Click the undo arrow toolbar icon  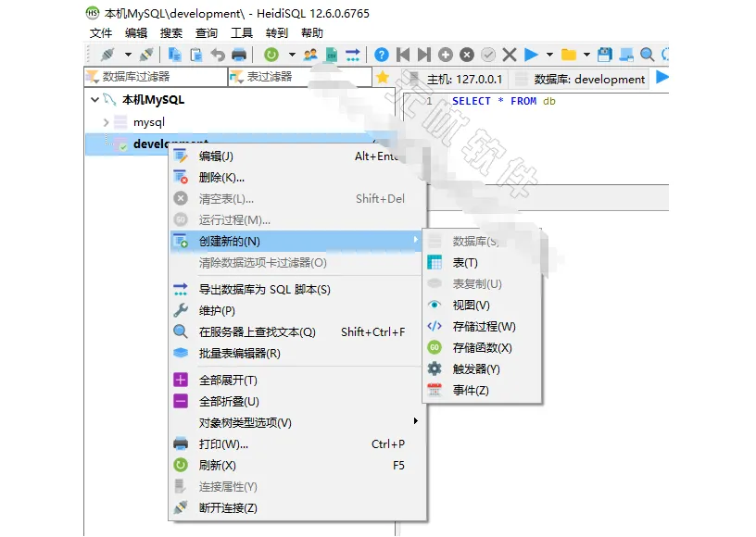pyautogui.click(x=218, y=55)
